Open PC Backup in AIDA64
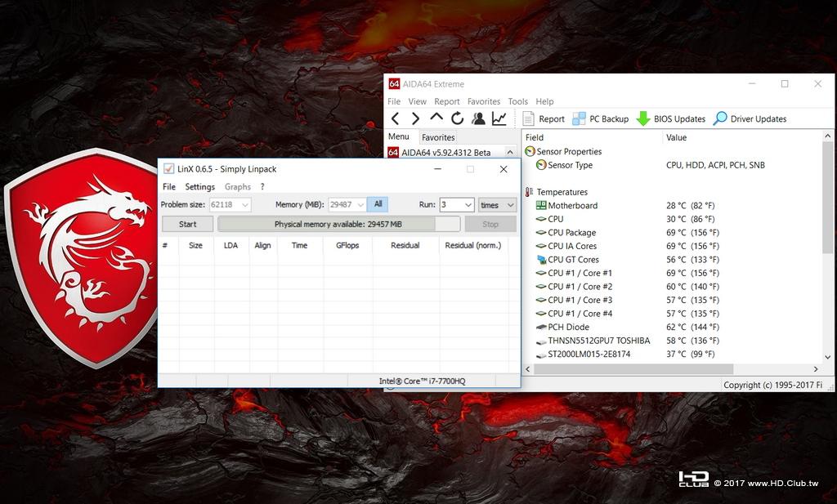The image size is (837, 504). pyautogui.click(x=601, y=119)
